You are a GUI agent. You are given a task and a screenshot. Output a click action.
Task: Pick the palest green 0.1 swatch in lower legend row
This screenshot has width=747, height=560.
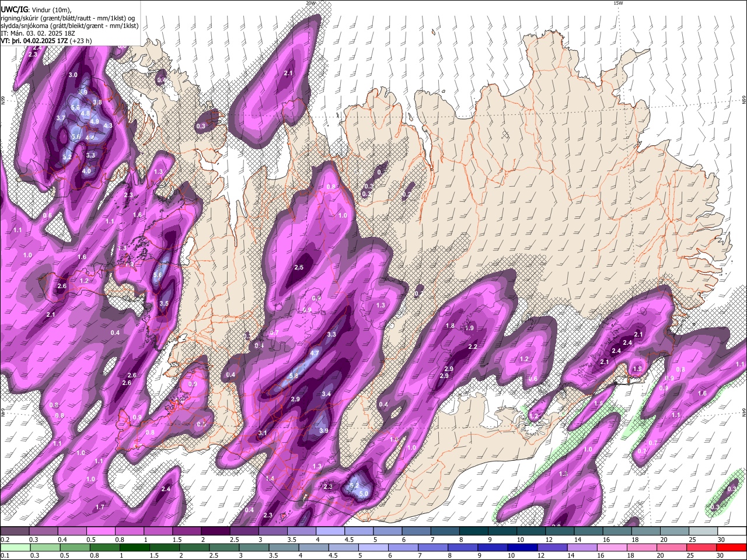tap(15, 547)
